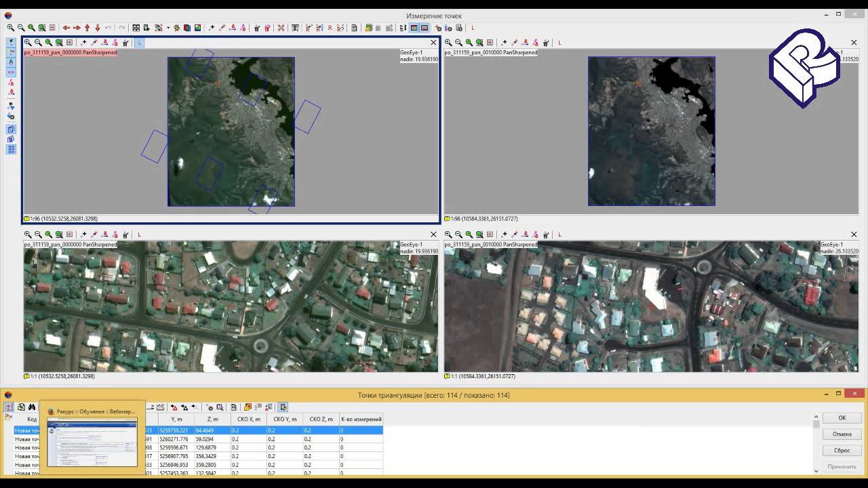Click the Код column header
868x488 pixels.
point(32,419)
